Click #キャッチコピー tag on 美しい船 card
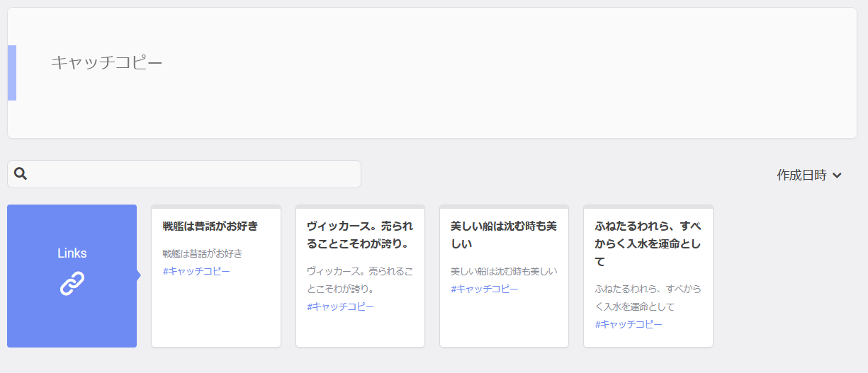868x373 pixels. pos(484,289)
